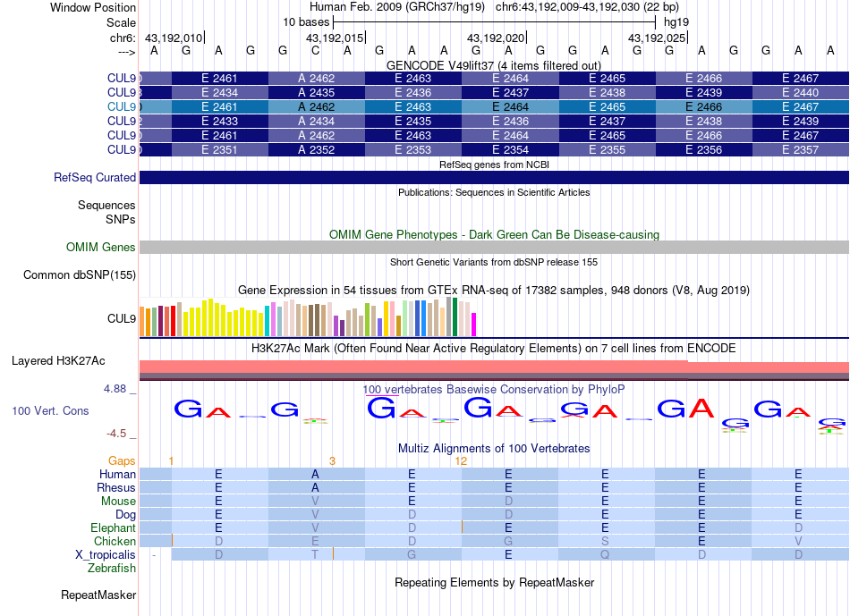Screen dimensions: 850x616
Task: Click amino acid S in Chicken alignment row
Action: (x=605, y=541)
